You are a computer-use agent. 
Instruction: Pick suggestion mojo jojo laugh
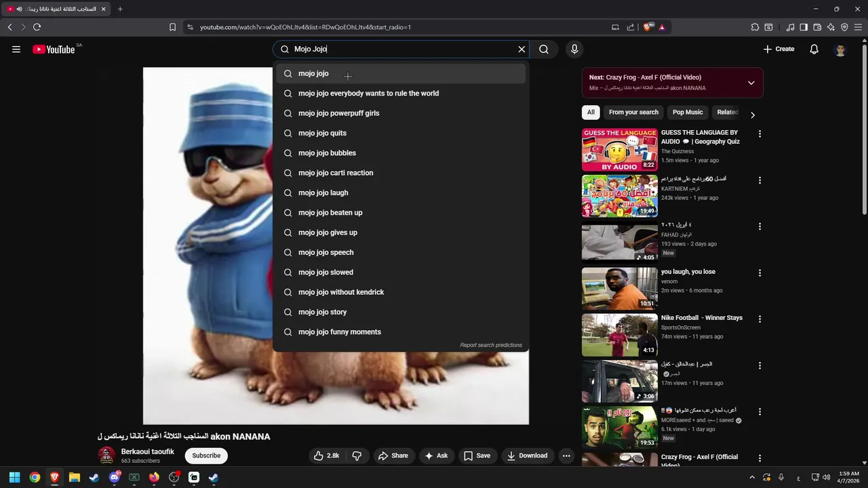pos(401,192)
